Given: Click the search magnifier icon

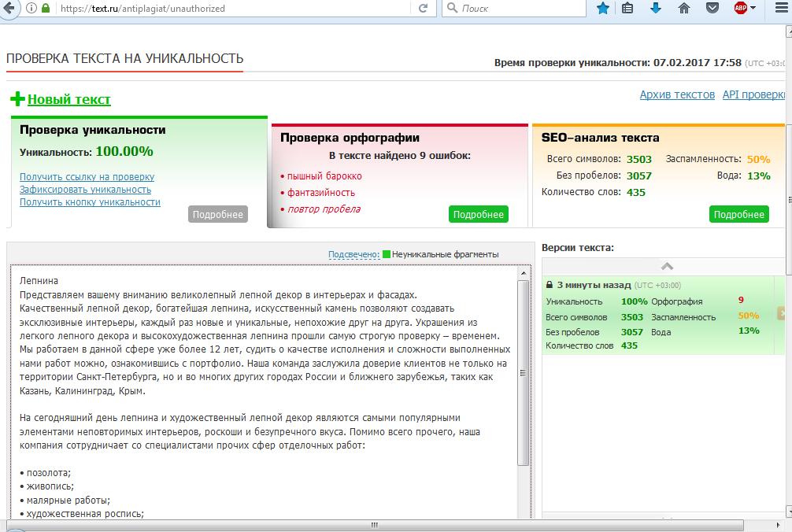Looking at the screenshot, I should click(x=452, y=8).
